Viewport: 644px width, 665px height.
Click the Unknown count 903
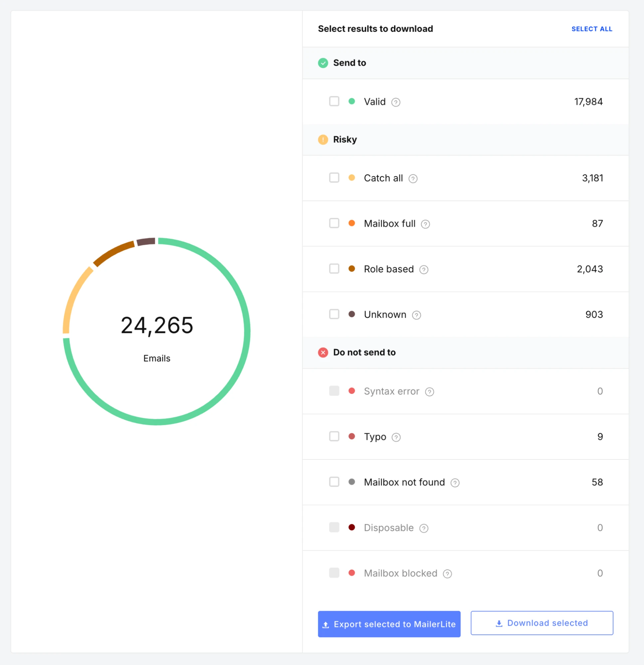(594, 314)
